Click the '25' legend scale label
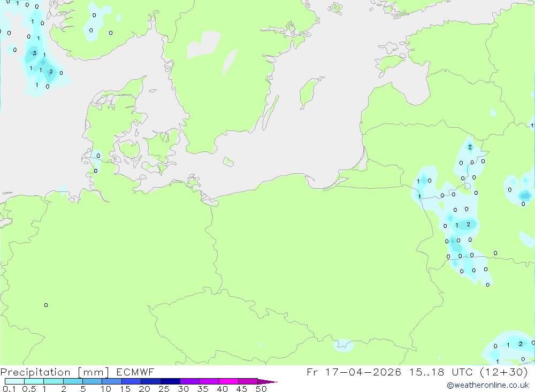Screen dimensions: 535x392 [x=164, y=389]
